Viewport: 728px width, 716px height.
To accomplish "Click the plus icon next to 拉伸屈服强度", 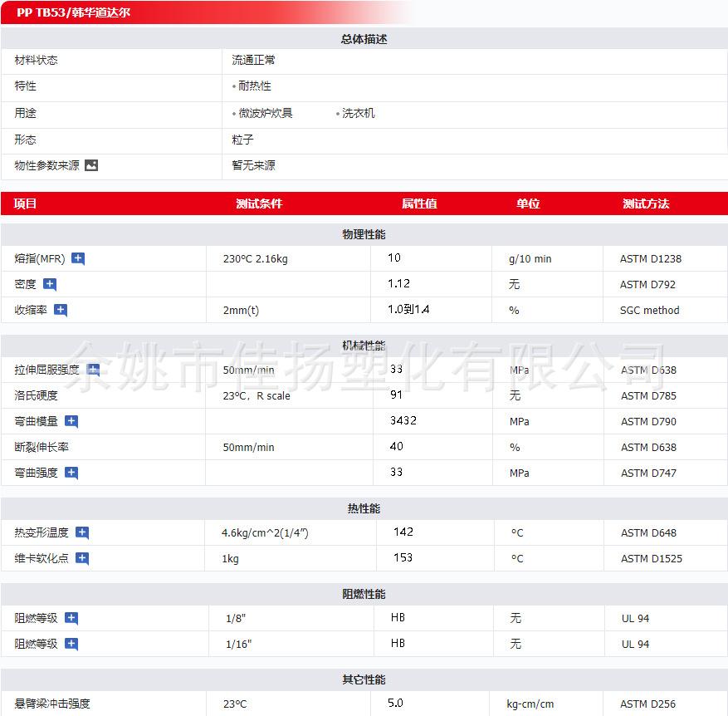I will [x=93, y=370].
